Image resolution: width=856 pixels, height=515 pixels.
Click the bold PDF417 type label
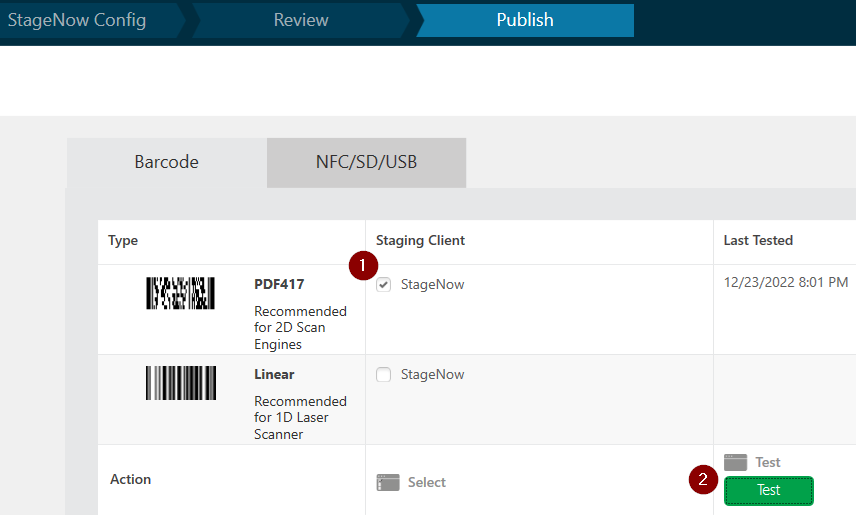point(279,285)
